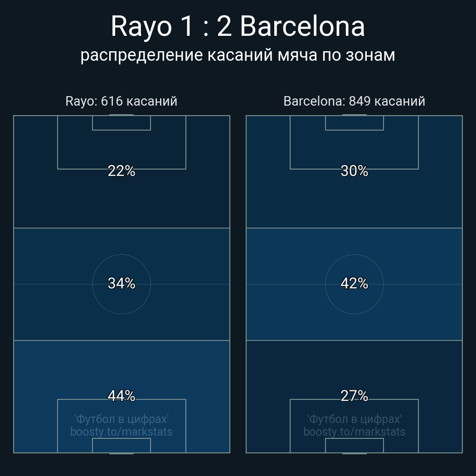Select the Russian subtitle about touch distribution
476x476 pixels.
(238, 55)
